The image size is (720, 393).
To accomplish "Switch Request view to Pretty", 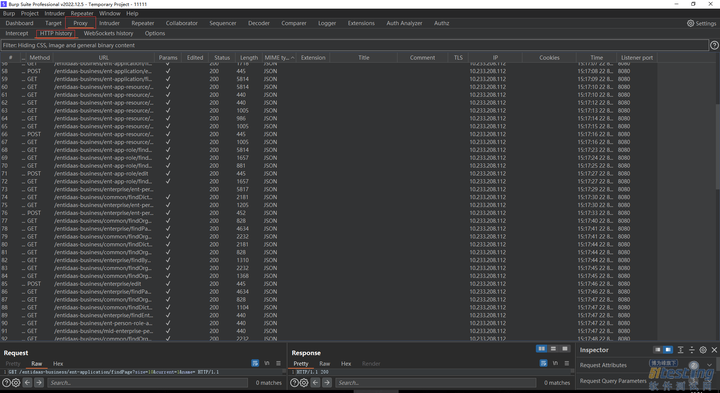I will [13, 364].
